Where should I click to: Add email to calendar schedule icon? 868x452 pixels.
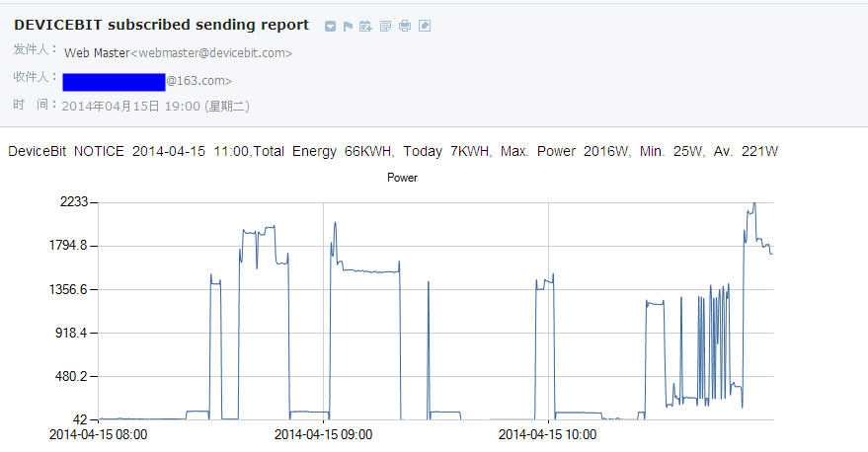pyautogui.click(x=365, y=26)
